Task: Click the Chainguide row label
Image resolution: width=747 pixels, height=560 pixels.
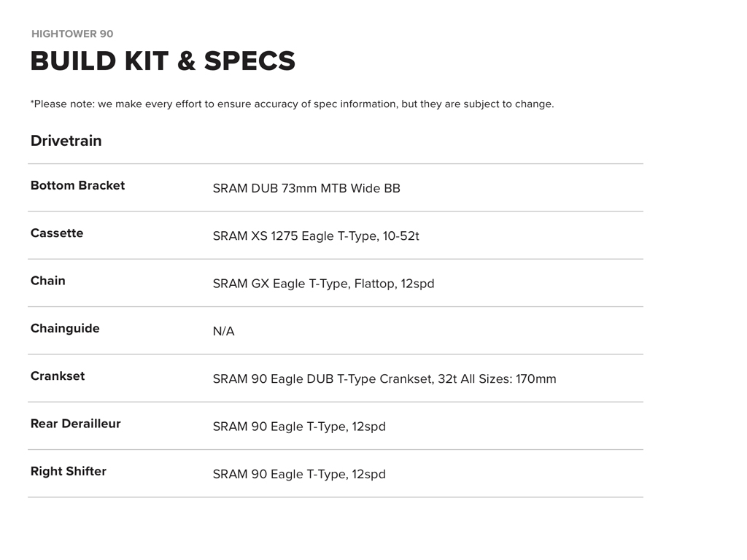Action: click(65, 328)
